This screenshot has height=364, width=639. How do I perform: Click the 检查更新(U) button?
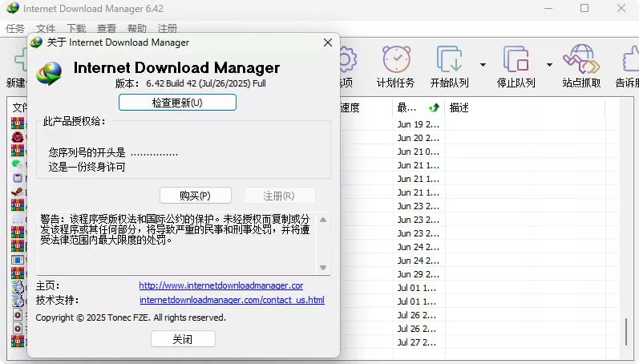coord(177,103)
